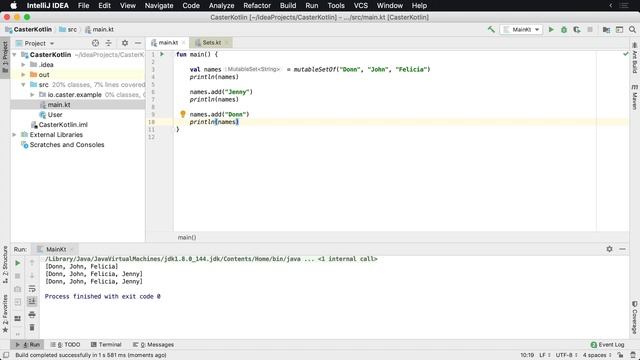640x360 pixels.
Task: Select the main.kt editor tab
Action: (168, 42)
